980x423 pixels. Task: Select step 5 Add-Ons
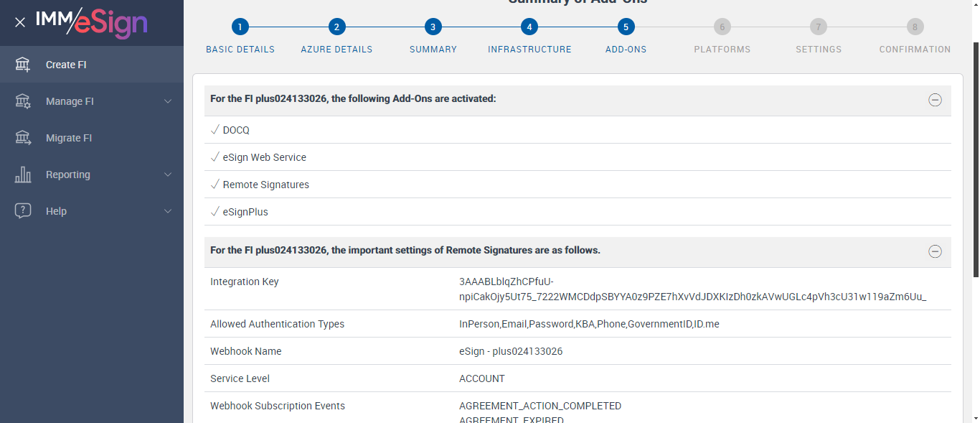click(x=626, y=27)
